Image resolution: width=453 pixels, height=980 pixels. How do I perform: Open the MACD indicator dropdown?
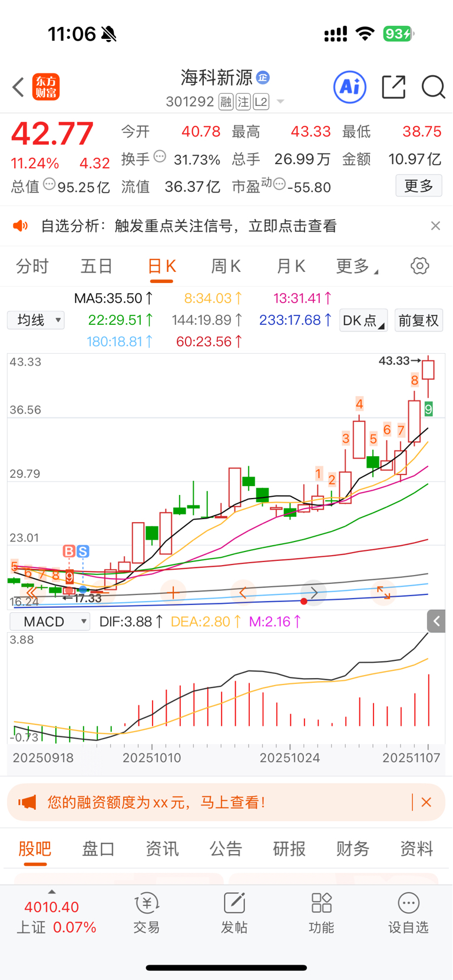point(50,622)
